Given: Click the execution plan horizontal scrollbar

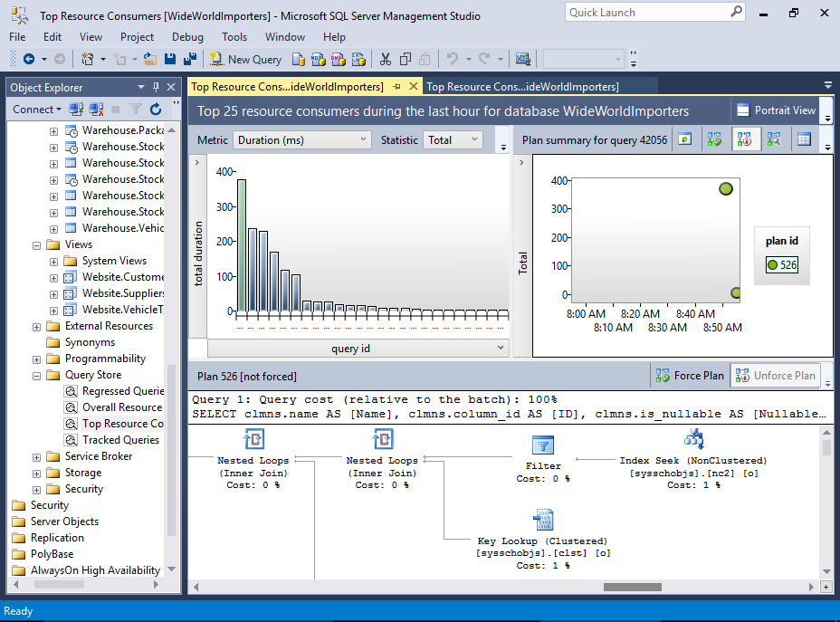Looking at the screenshot, I should click(634, 589).
